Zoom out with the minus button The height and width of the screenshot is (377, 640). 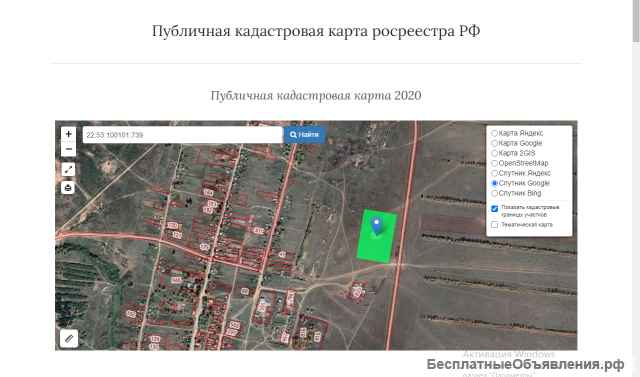pyautogui.click(x=69, y=149)
